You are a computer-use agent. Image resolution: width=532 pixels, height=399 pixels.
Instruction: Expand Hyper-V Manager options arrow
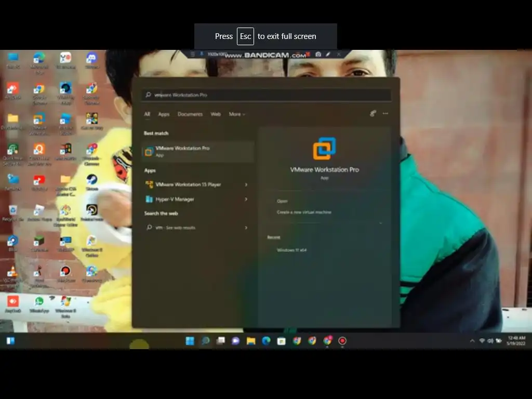246,199
